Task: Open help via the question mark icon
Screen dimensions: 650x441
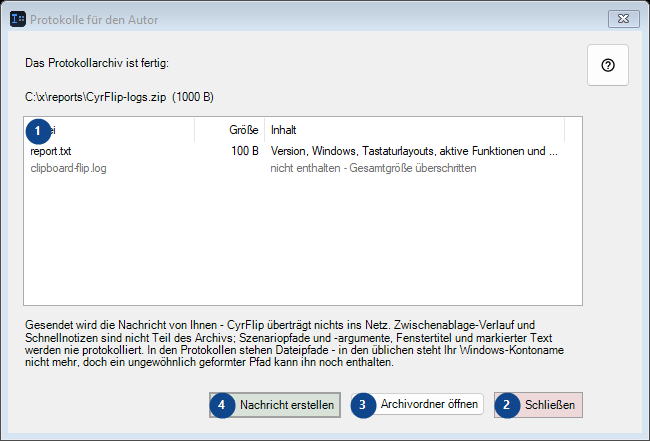Action: click(608, 65)
